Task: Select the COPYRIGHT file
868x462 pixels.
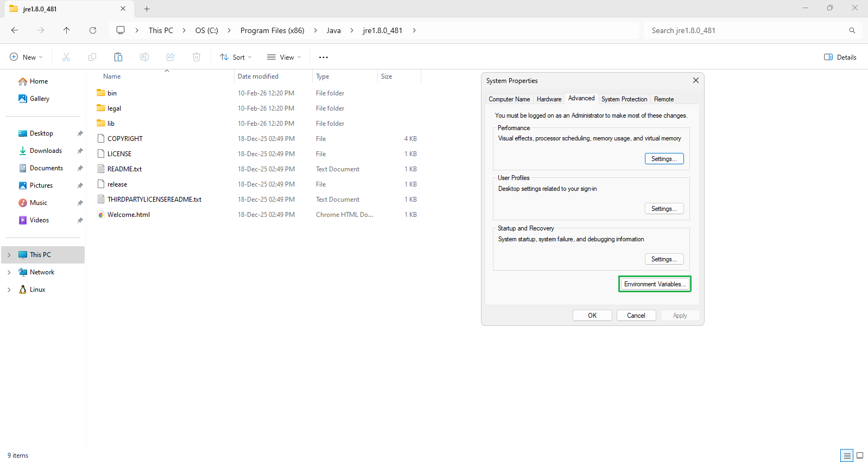Action: [x=125, y=139]
